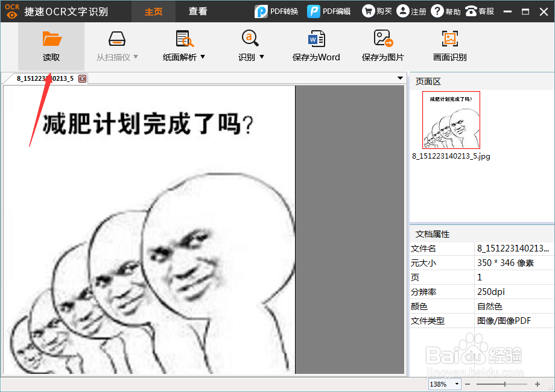Minimize the 捷速OCR window
Viewport: 555px width, 392px height.
click(507, 11)
